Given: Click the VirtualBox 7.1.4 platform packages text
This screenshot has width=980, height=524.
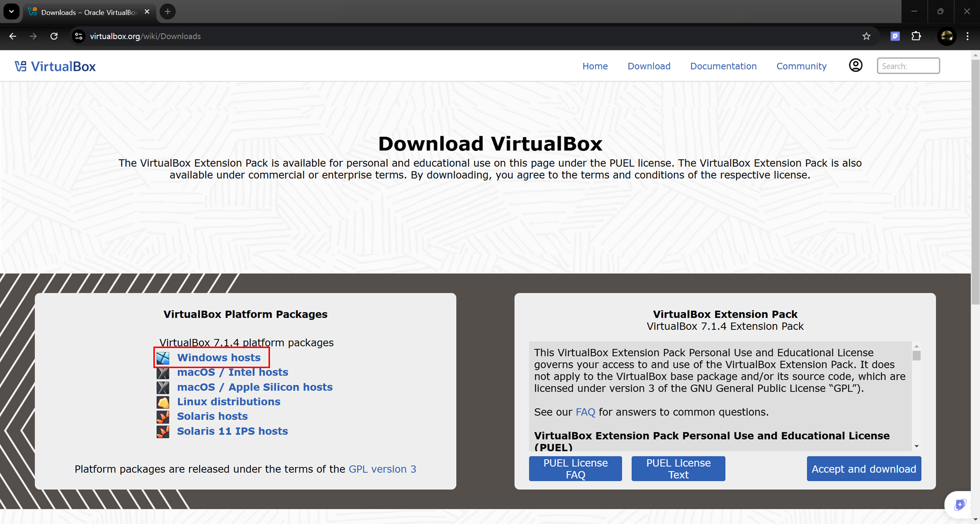Looking at the screenshot, I should tap(246, 343).
